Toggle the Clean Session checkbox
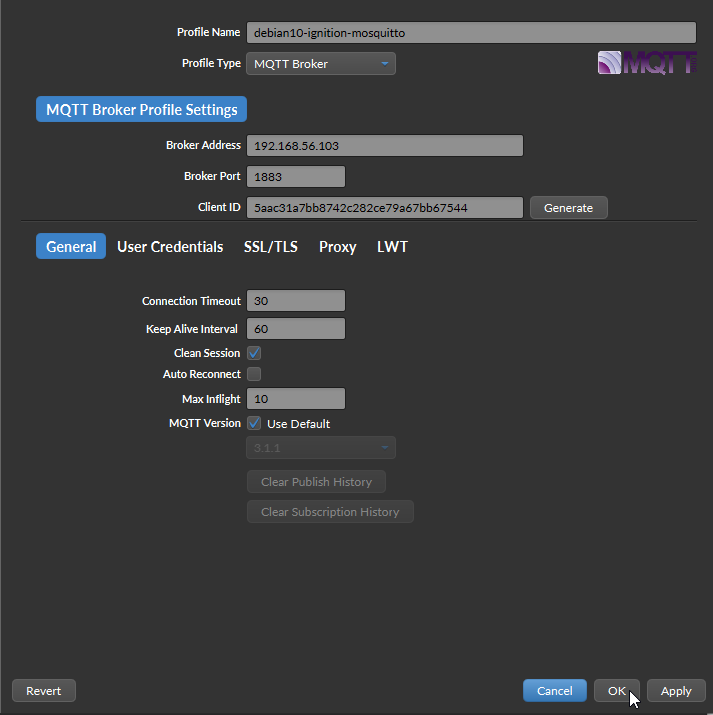The width and height of the screenshot is (713, 715). point(254,353)
